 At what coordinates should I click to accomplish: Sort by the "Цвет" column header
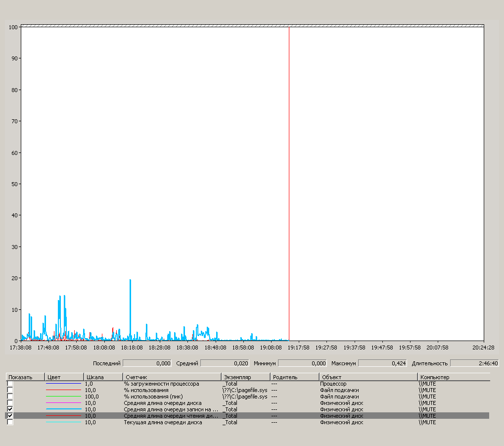pos(64,377)
